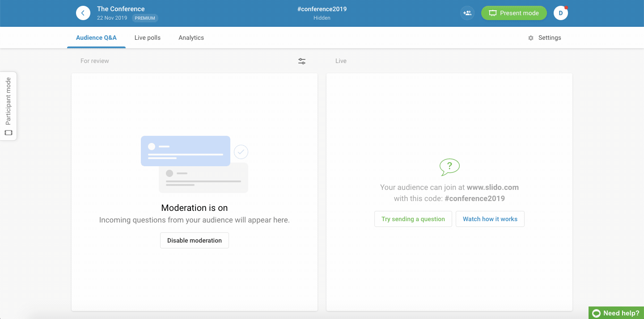Switch to the Audience Q&A tab
This screenshot has width=644, height=319.
tap(96, 38)
